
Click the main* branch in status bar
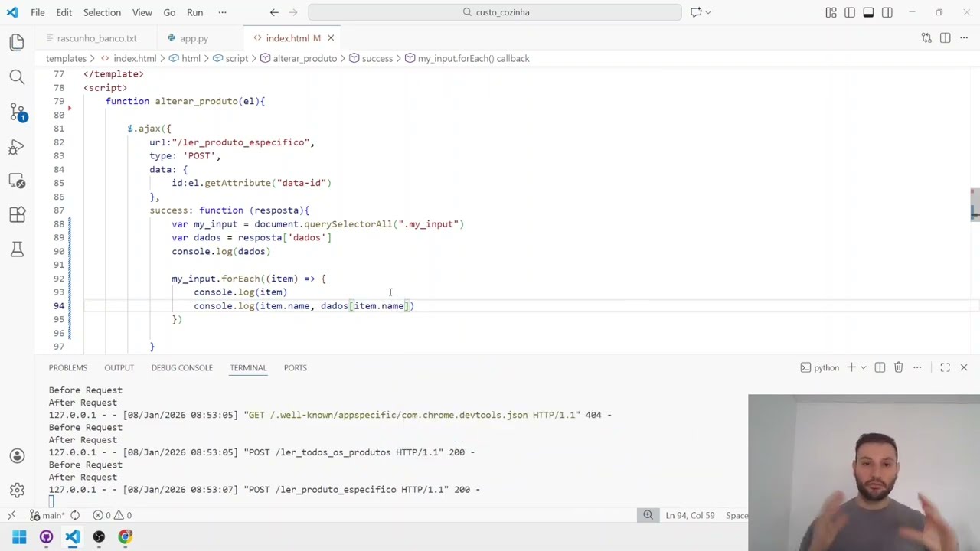click(47, 515)
